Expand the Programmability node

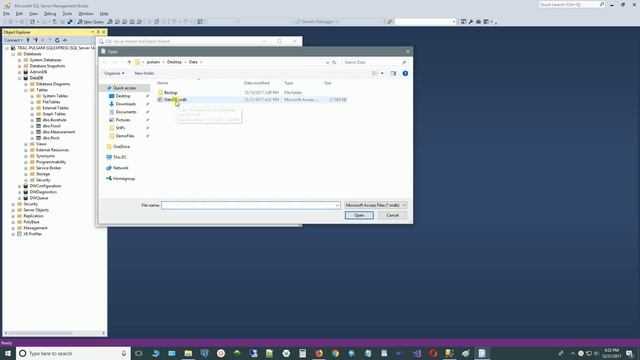coord(26,162)
